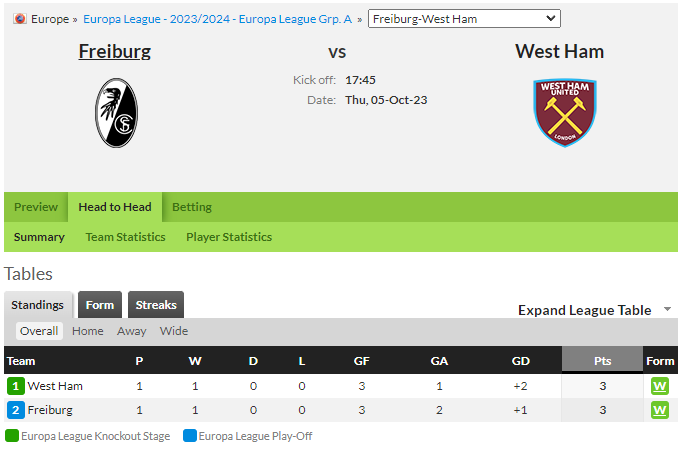
Task: Switch to the Preview tab
Action: click(x=36, y=207)
